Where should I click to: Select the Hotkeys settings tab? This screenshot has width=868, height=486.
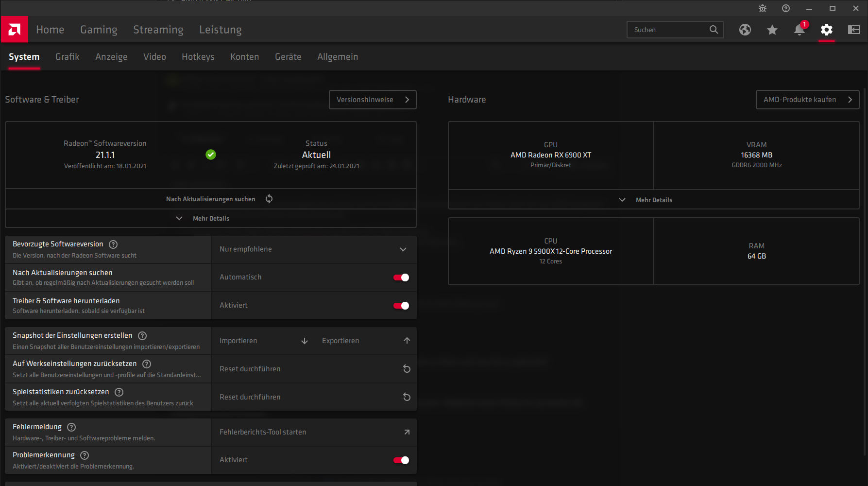point(198,57)
